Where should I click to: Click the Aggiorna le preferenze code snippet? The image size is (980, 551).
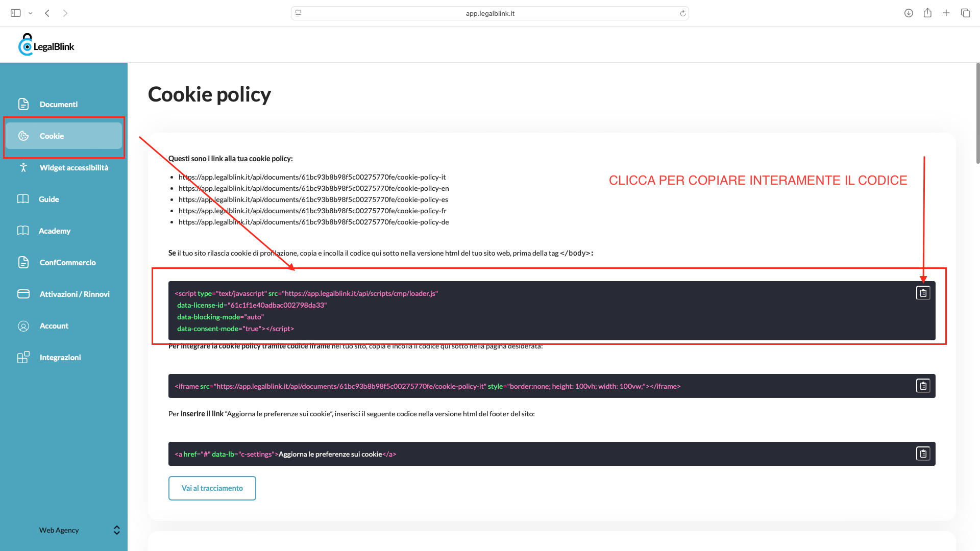point(285,454)
